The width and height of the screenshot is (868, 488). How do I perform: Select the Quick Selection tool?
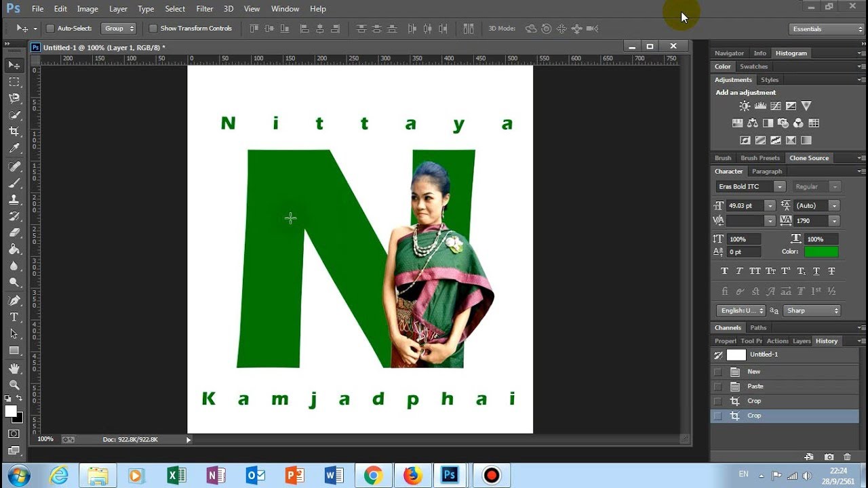(14, 115)
